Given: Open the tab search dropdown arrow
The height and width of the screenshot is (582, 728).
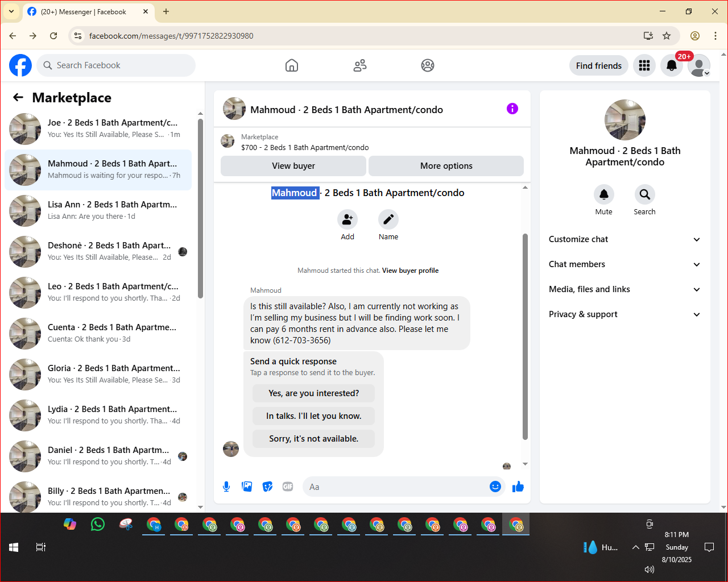Looking at the screenshot, I should coord(11,11).
